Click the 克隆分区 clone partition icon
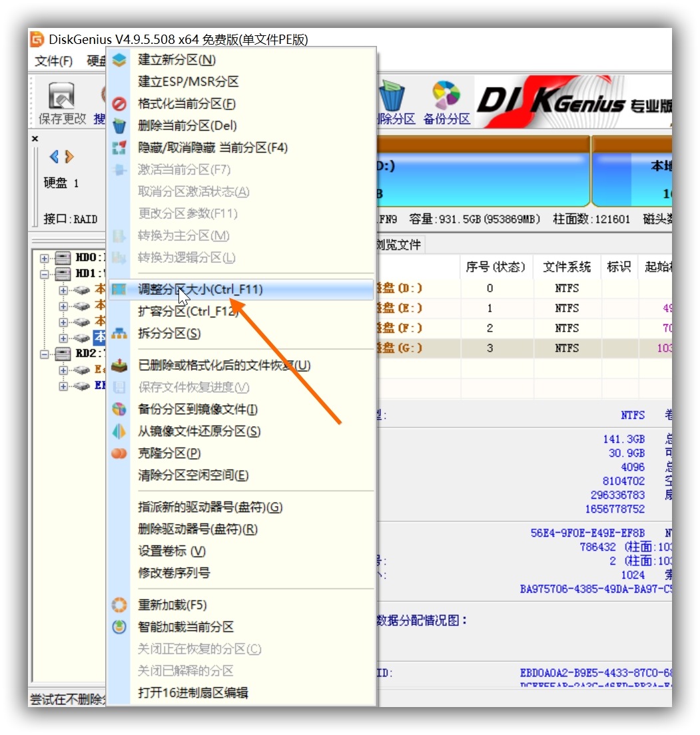The image size is (700, 735). pyautogui.click(x=121, y=453)
